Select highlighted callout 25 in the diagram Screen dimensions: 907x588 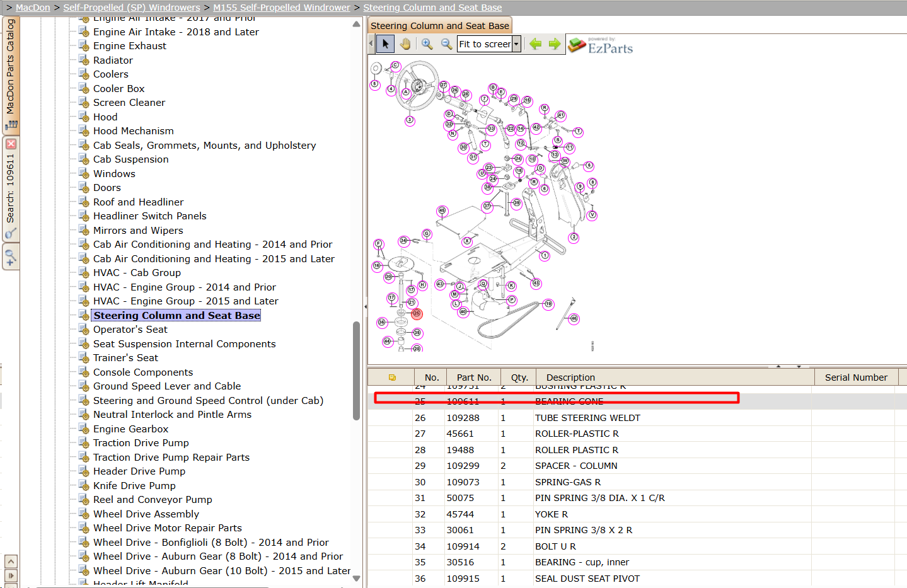click(417, 313)
